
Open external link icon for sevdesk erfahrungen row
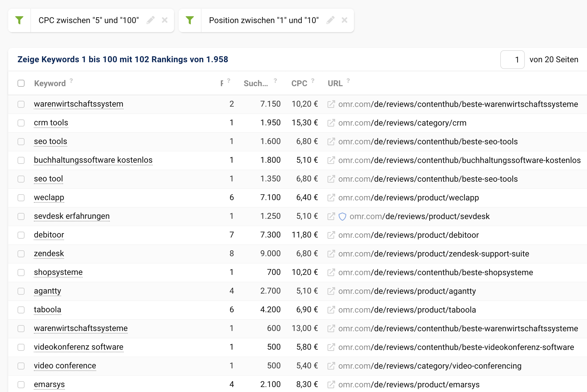coord(331,216)
